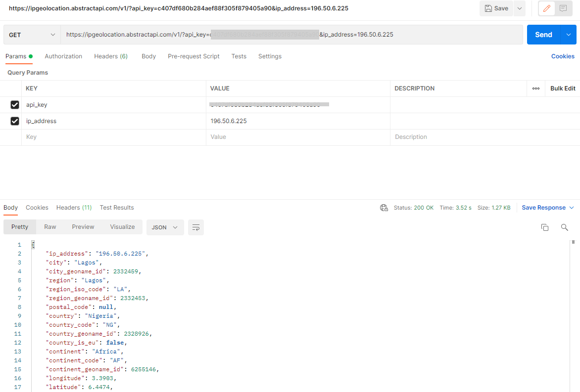Select the Visualize view

pyautogui.click(x=122, y=227)
